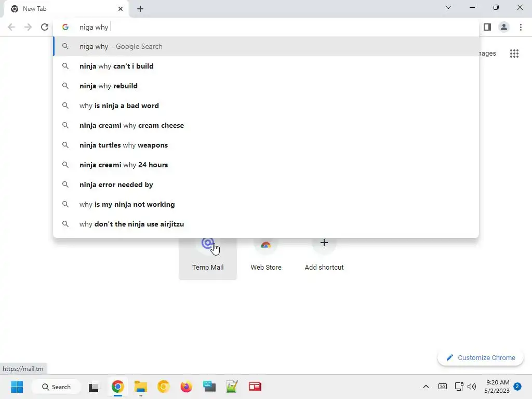The width and height of the screenshot is (532, 399).
Task: Open a new tab with the plus button
Action: pos(140,9)
